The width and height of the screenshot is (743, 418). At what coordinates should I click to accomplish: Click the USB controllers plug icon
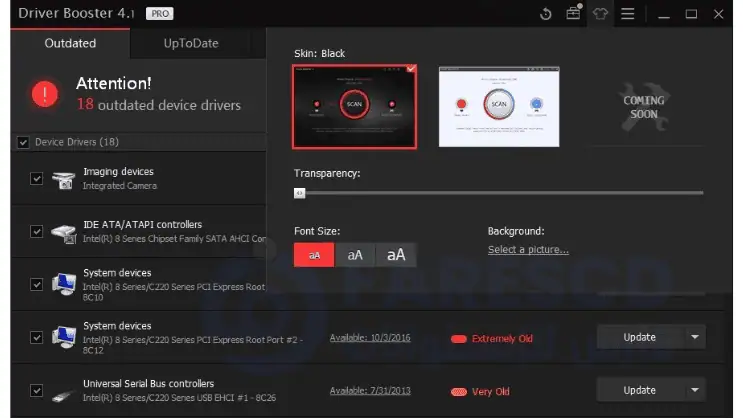point(63,394)
